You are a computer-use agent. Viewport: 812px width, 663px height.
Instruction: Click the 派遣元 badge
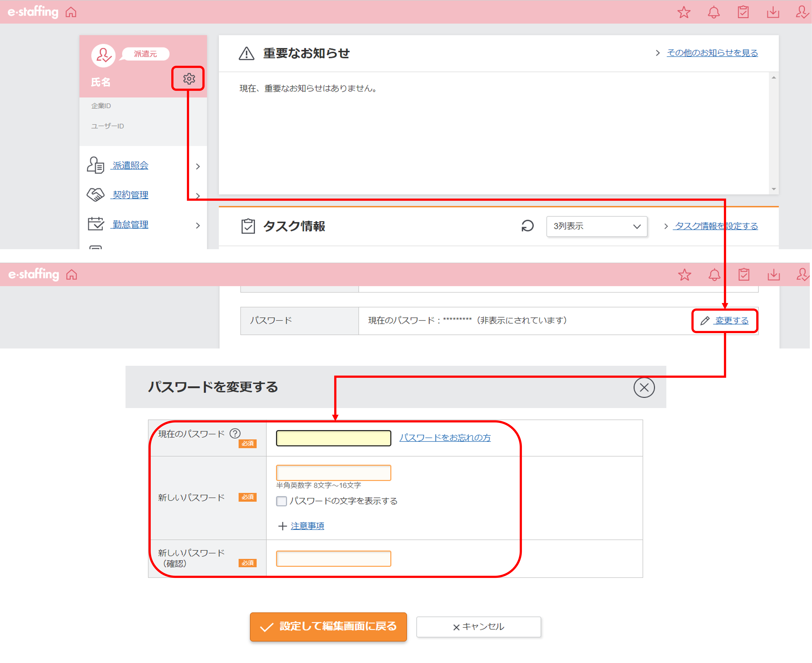click(145, 54)
